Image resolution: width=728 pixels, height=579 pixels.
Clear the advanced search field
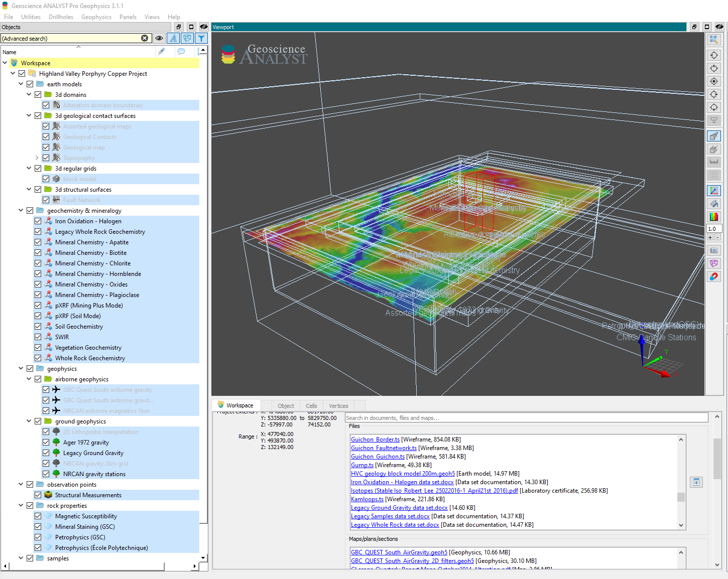(x=145, y=38)
